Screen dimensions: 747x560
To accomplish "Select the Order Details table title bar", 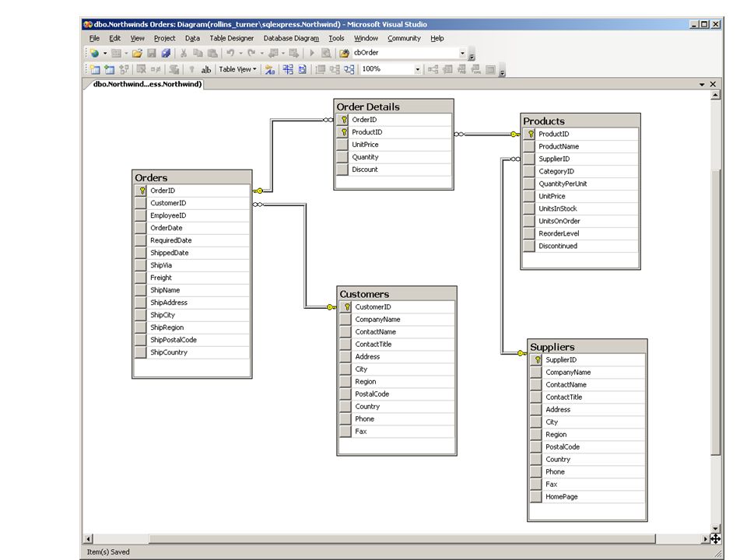I will click(x=394, y=107).
